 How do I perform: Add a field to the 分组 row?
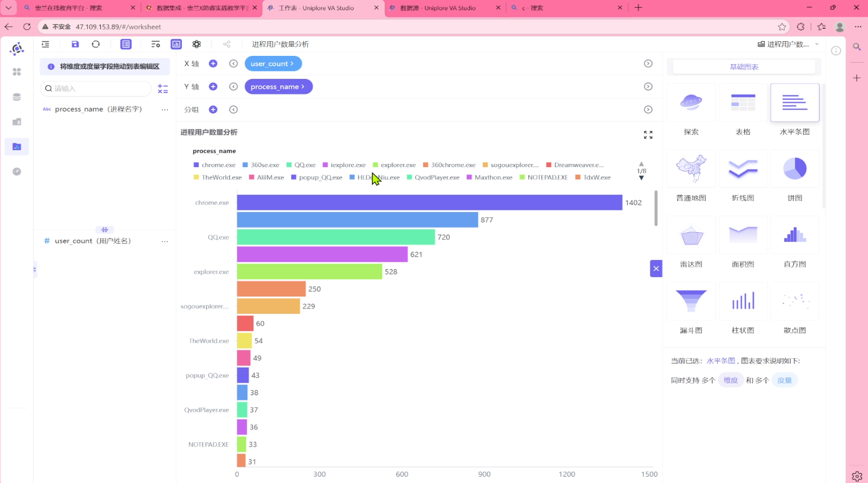[213, 110]
